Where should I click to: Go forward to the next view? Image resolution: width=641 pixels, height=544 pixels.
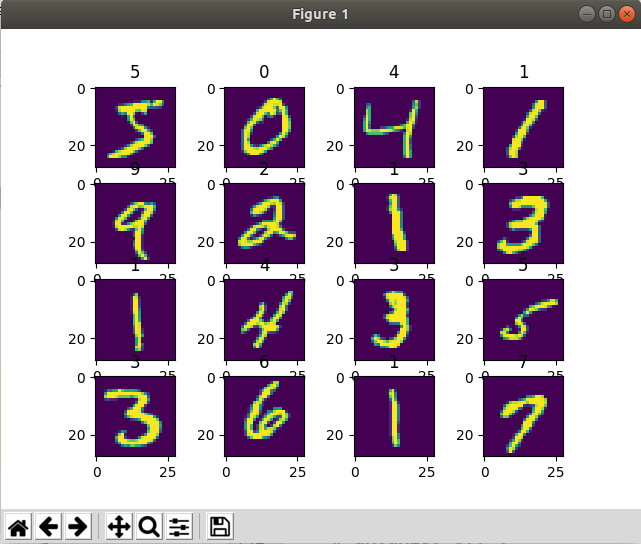78,526
